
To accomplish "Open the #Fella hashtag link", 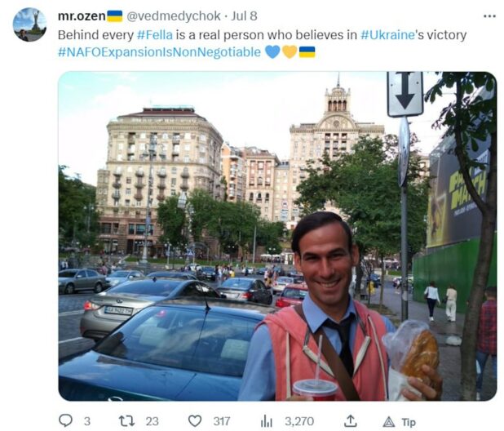I will (x=155, y=35).
